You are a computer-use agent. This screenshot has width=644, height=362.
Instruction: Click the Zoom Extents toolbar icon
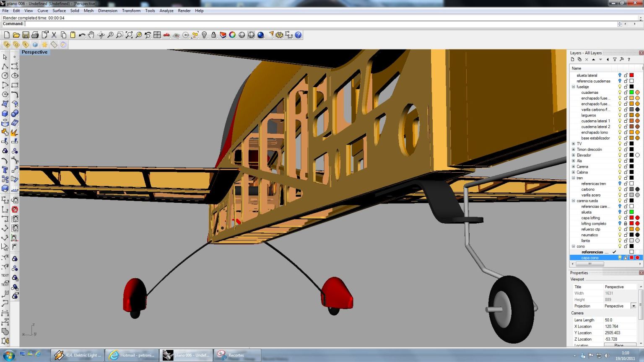pyautogui.click(x=129, y=35)
